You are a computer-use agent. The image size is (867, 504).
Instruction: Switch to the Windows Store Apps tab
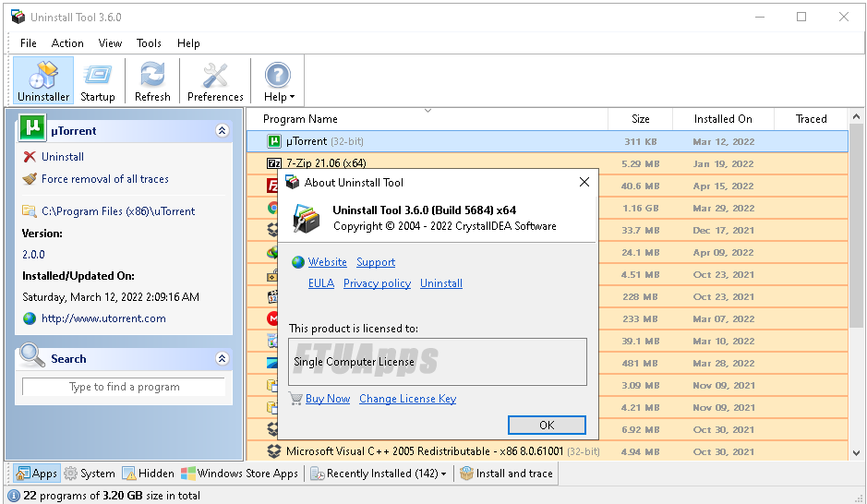pos(240,474)
